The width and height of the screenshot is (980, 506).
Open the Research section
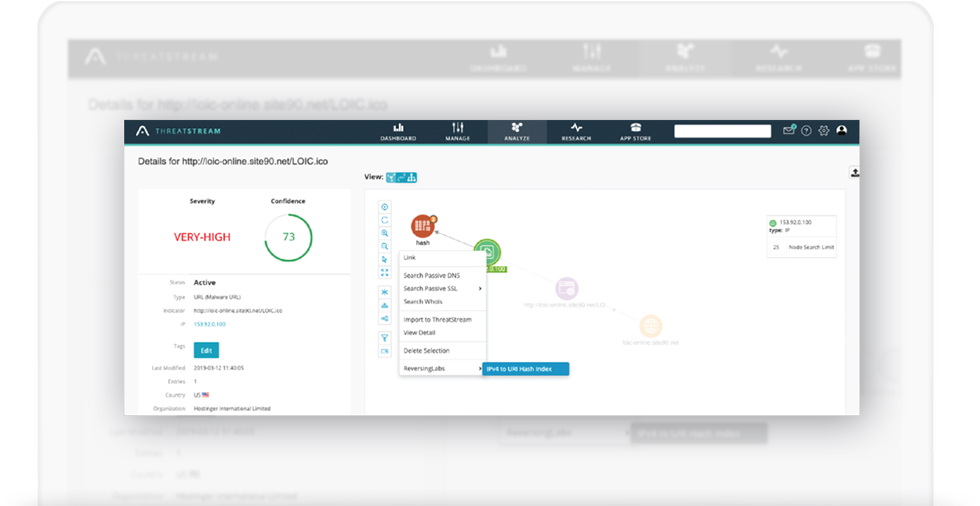(576, 132)
